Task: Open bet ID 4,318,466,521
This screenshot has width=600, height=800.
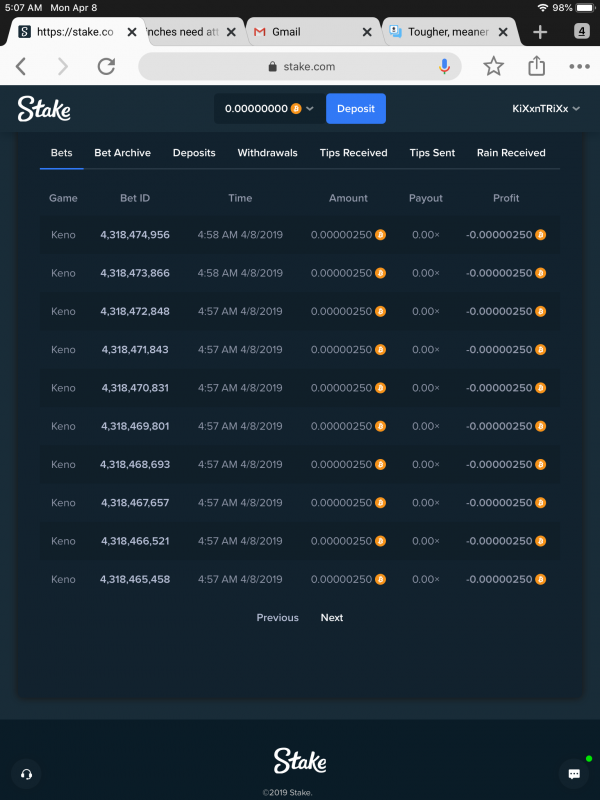Action: 135,541
